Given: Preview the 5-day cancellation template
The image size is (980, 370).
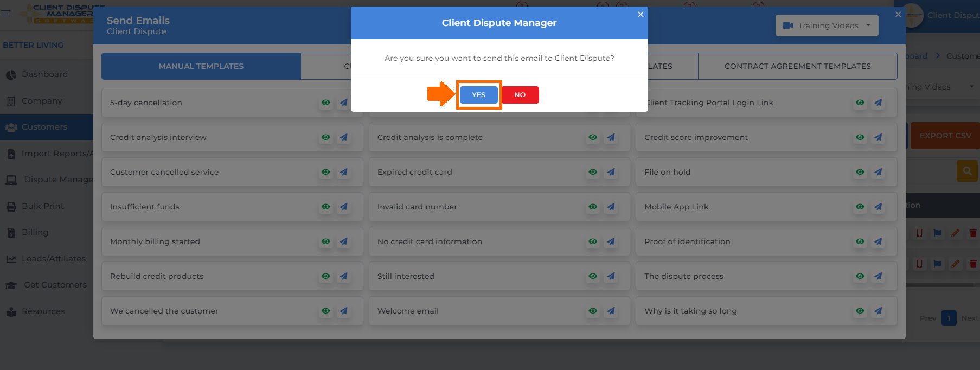Looking at the screenshot, I should tap(325, 103).
